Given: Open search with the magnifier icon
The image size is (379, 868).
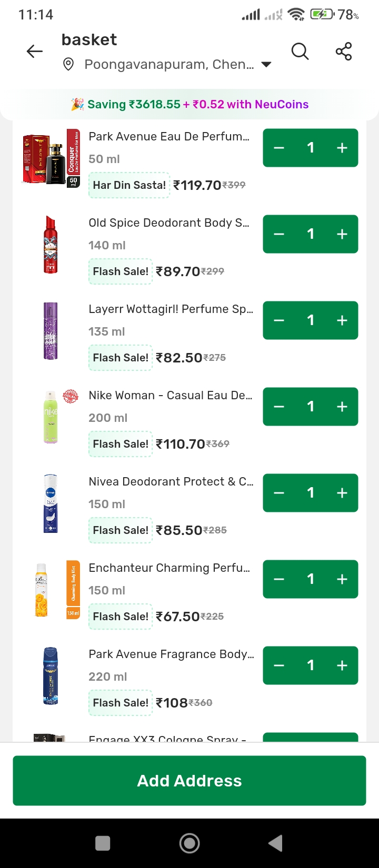Looking at the screenshot, I should click(x=300, y=51).
